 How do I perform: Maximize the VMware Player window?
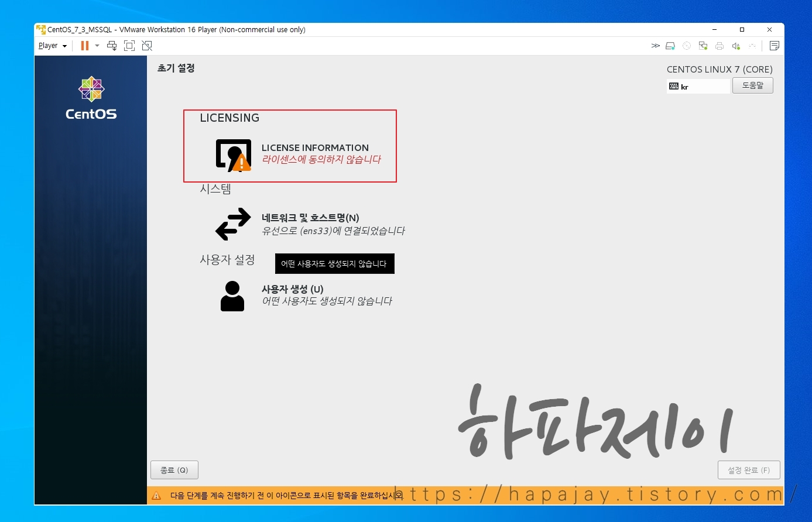pyautogui.click(x=742, y=29)
